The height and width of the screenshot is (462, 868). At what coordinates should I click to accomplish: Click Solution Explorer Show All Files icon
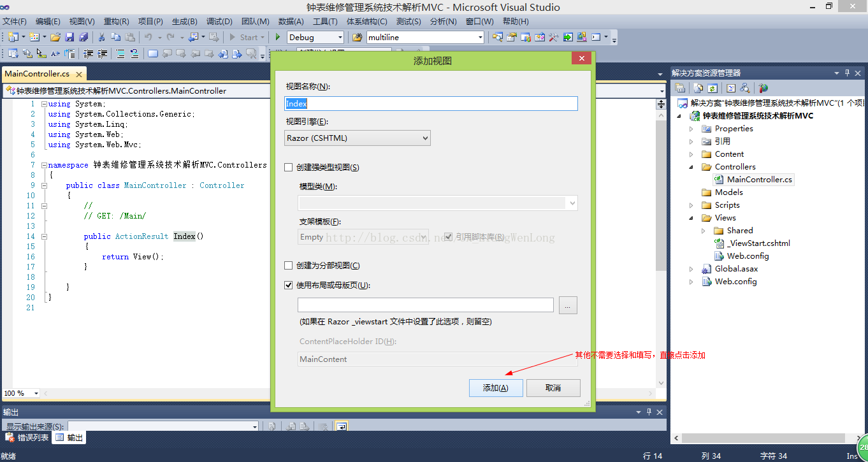click(x=698, y=88)
